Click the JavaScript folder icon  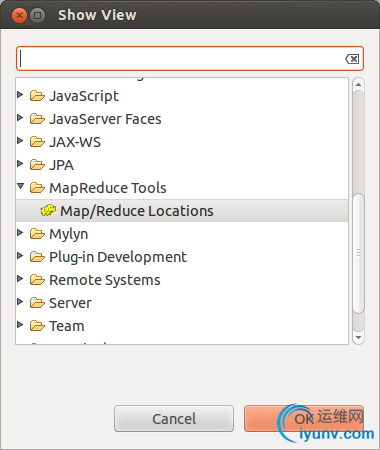click(x=37, y=96)
